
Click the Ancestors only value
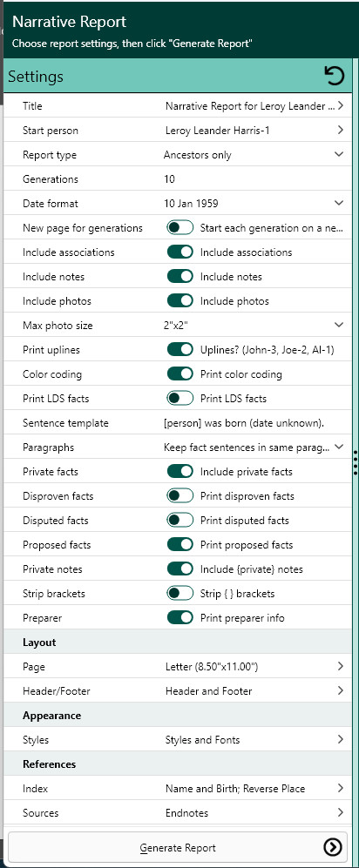197,155
